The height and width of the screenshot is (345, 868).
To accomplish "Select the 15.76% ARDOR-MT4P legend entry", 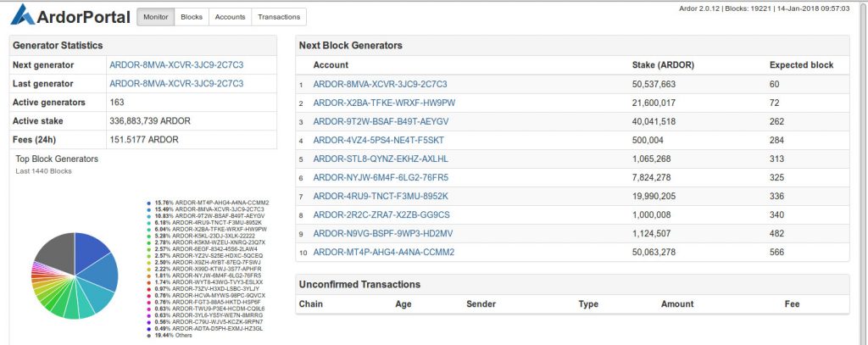I will coord(209,203).
